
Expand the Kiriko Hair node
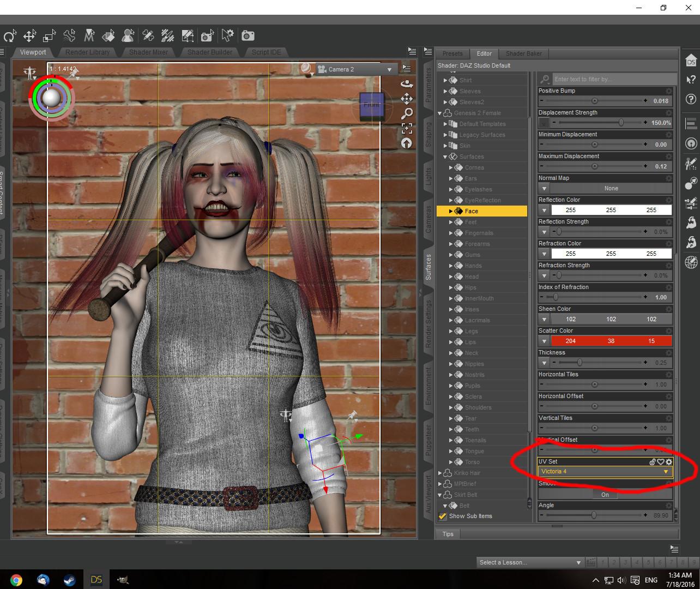(440, 473)
